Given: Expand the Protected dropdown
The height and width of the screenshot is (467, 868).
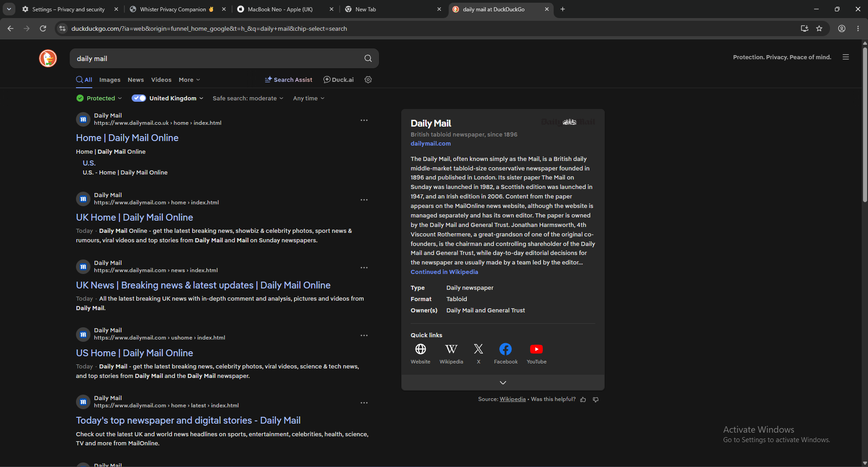Looking at the screenshot, I should 100,98.
